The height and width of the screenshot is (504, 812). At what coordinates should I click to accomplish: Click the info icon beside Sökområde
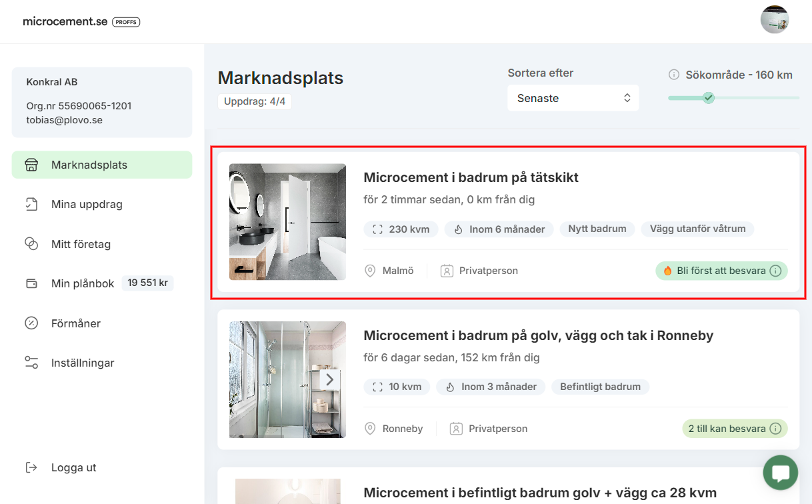click(x=674, y=75)
